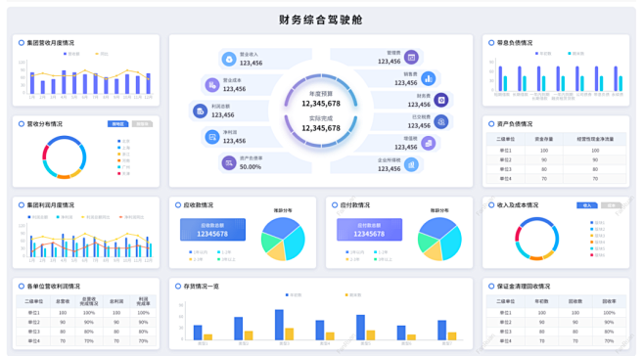The height and width of the screenshot is (356, 644).
Task: Click the 已交税费 metric icon
Action: click(x=441, y=121)
